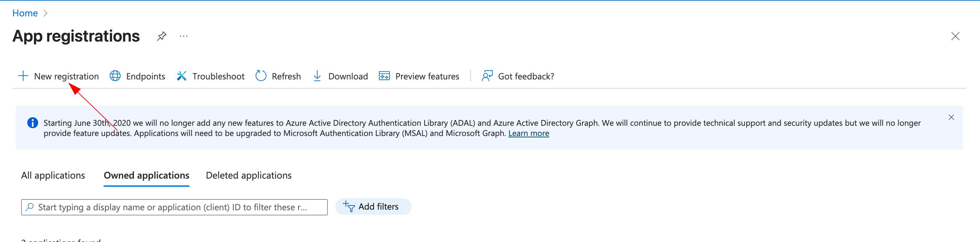The height and width of the screenshot is (242, 980).
Task: Follow the Learn more link
Action: tap(529, 133)
